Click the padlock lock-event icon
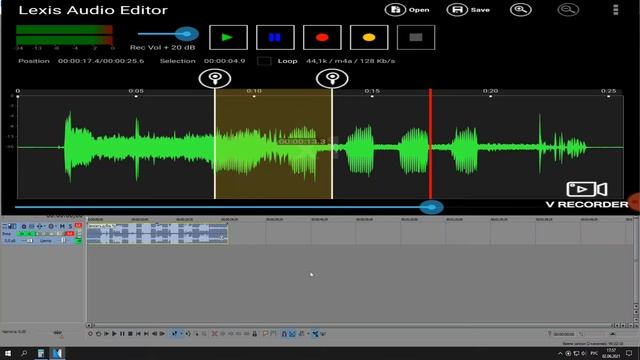The height and width of the screenshot is (360, 640). point(255,334)
